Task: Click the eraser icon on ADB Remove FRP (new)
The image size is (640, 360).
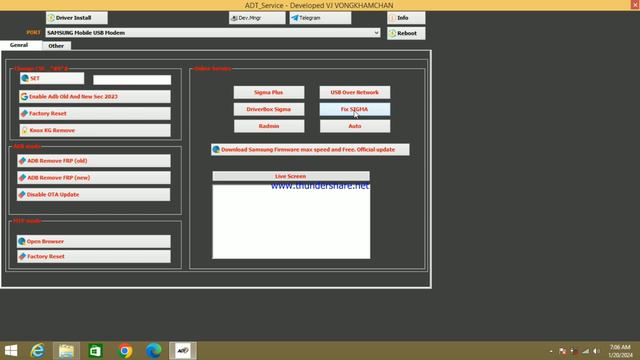Action: click(x=22, y=178)
